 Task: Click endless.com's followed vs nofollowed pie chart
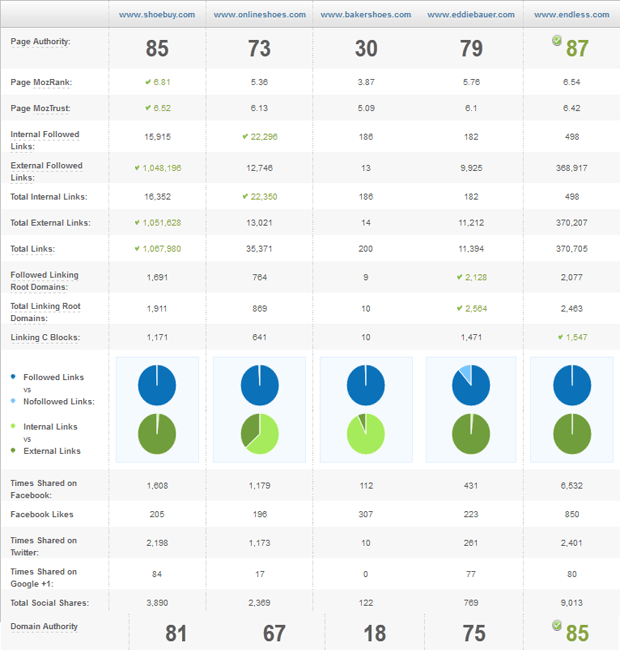[x=572, y=385]
